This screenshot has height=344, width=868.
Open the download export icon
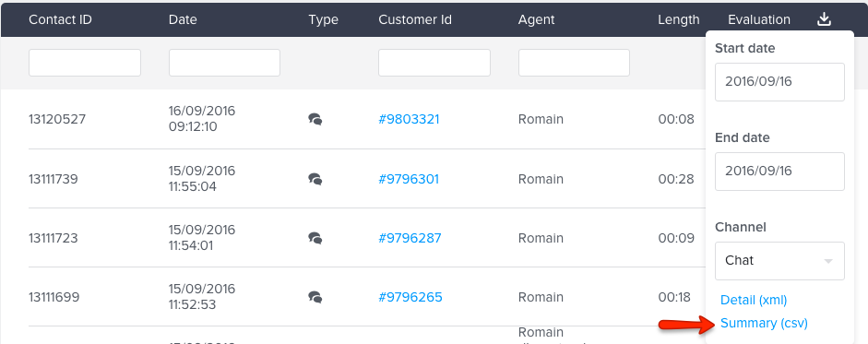point(824,19)
